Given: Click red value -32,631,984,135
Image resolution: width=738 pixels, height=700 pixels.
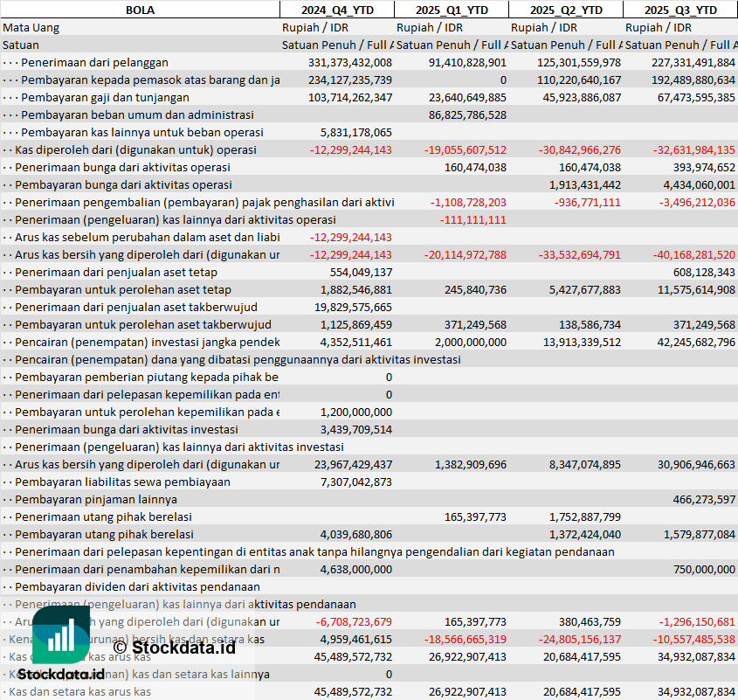Looking at the screenshot, I should (693, 149).
